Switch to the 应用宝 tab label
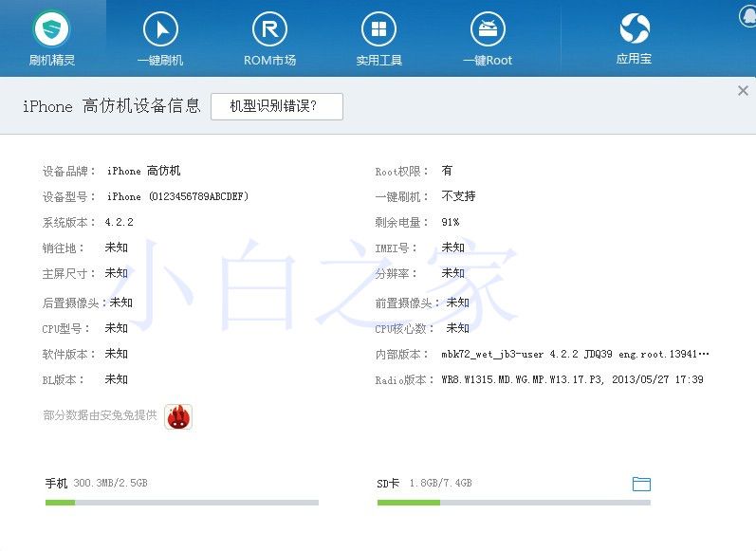The image size is (756, 551). coord(634,59)
